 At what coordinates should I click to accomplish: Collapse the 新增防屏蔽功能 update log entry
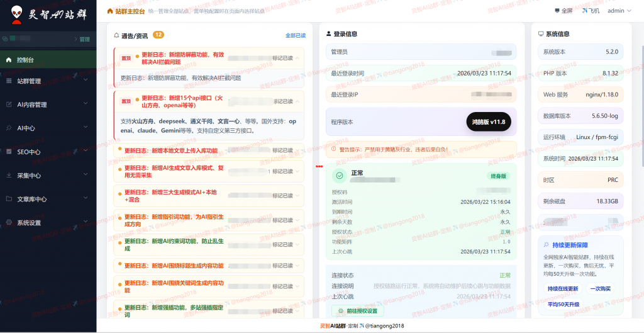pyautogui.click(x=297, y=58)
